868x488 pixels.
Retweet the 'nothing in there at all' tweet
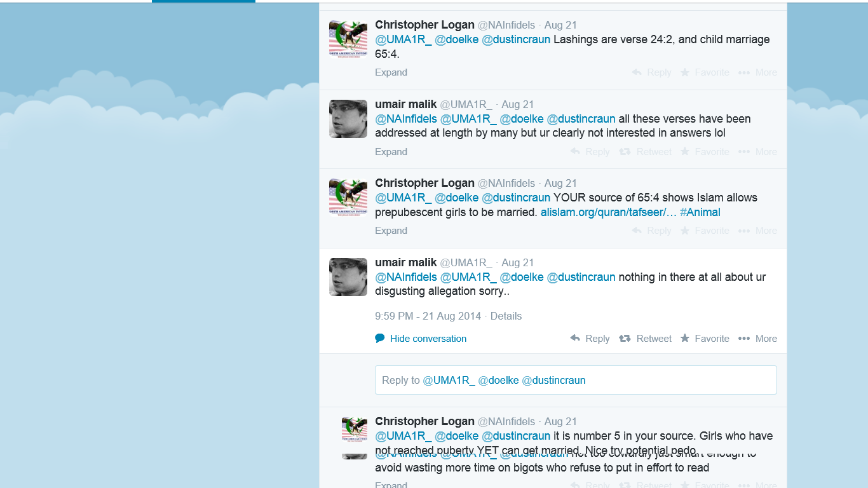point(645,339)
